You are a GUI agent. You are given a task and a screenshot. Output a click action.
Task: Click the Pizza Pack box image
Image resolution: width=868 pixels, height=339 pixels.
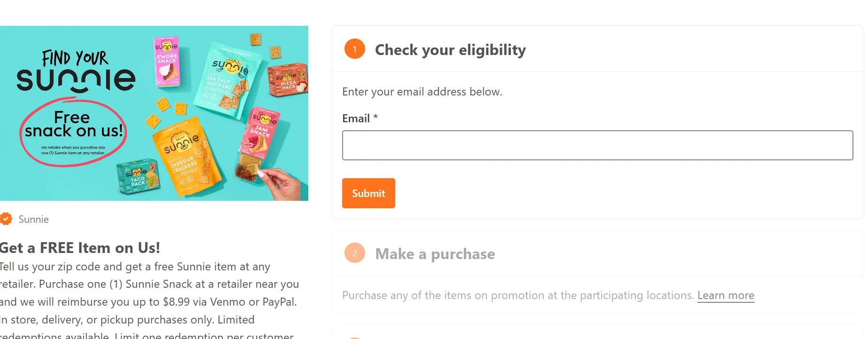(x=288, y=80)
